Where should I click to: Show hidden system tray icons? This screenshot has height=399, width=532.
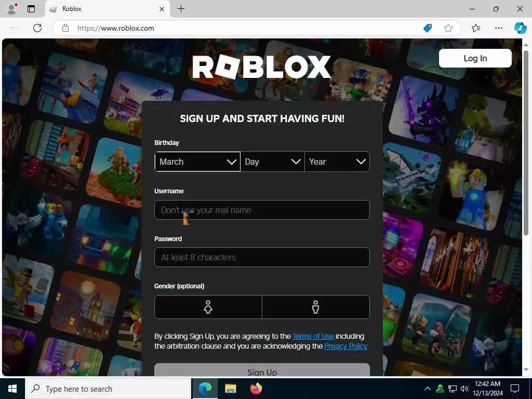[x=428, y=389]
